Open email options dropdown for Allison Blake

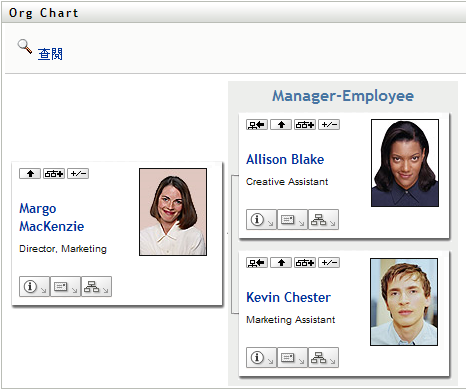click(292, 220)
